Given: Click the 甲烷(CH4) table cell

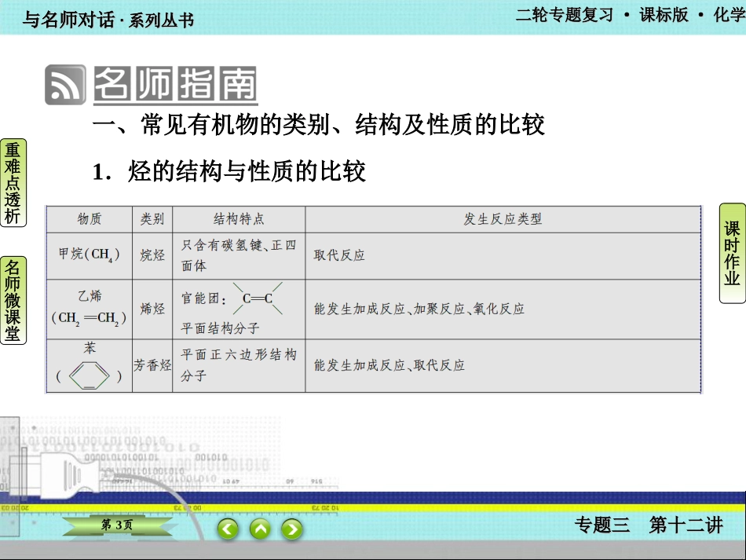Looking at the screenshot, I should coord(90,255).
